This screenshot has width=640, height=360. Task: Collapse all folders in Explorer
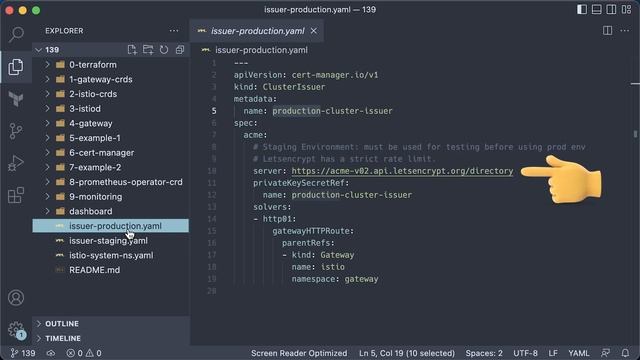180,50
